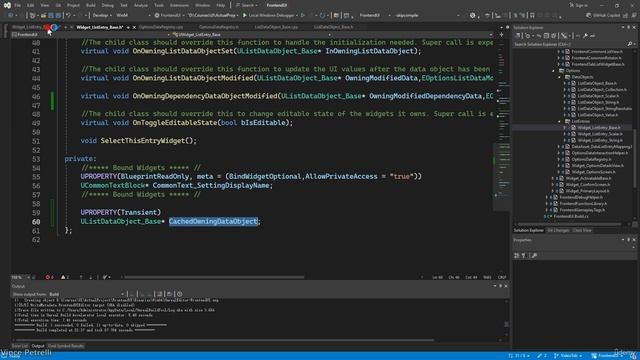Collapse the DataObjects folder

(x=560, y=77)
